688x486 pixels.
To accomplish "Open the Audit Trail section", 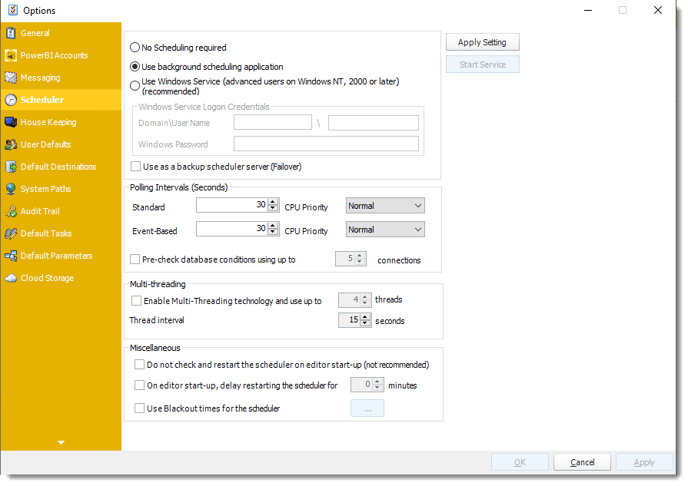I will tap(61, 211).
